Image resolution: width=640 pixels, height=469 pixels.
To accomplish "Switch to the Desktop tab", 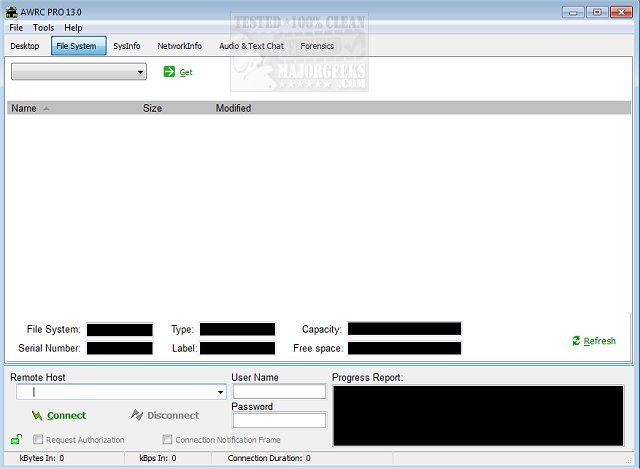I will pos(25,46).
